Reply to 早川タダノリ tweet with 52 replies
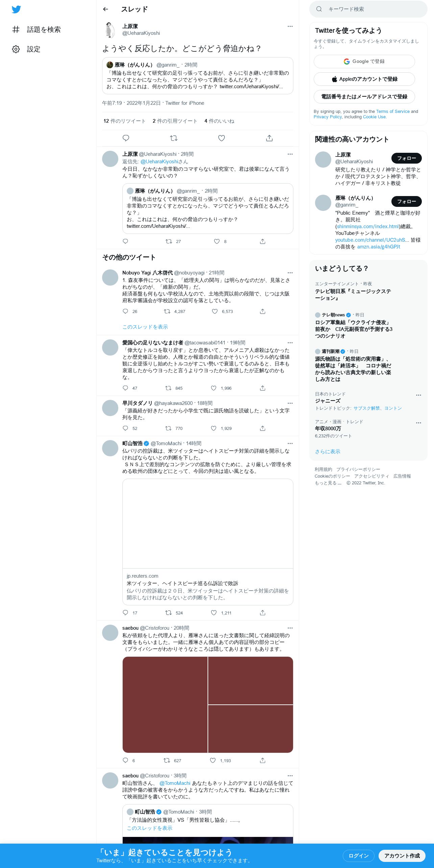The width and height of the screenshot is (434, 868). [x=125, y=428]
